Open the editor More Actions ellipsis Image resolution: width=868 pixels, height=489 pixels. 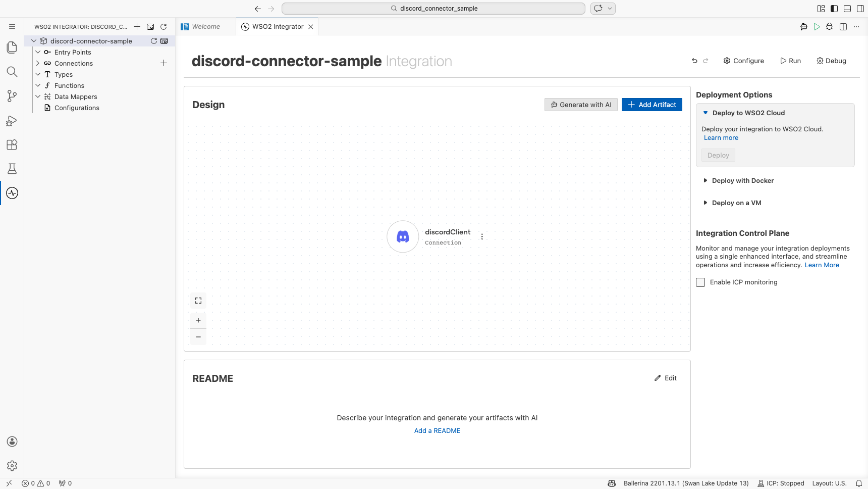point(856,27)
